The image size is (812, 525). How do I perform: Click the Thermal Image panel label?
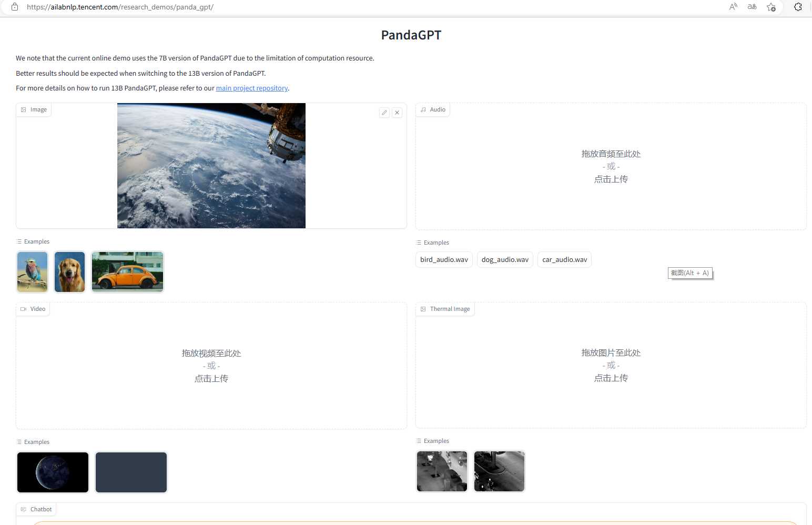pyautogui.click(x=445, y=309)
